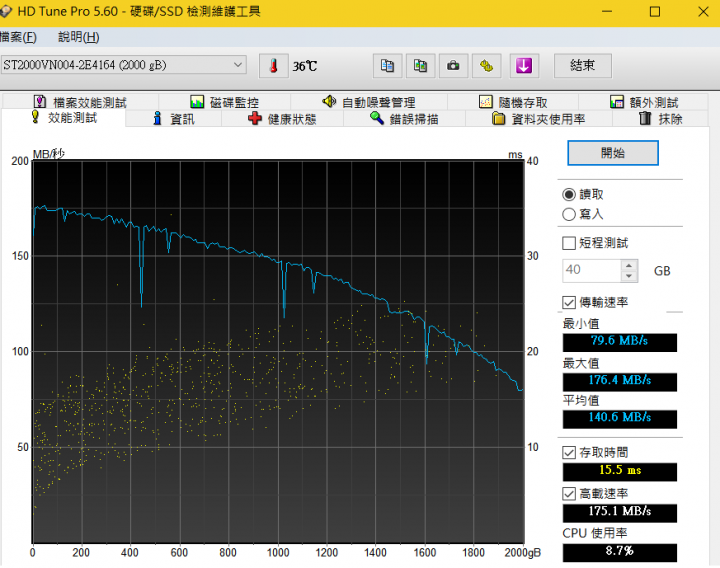The width and height of the screenshot is (720, 568).
Task: Maximize the HD Tune Pro window
Action: click(x=655, y=11)
